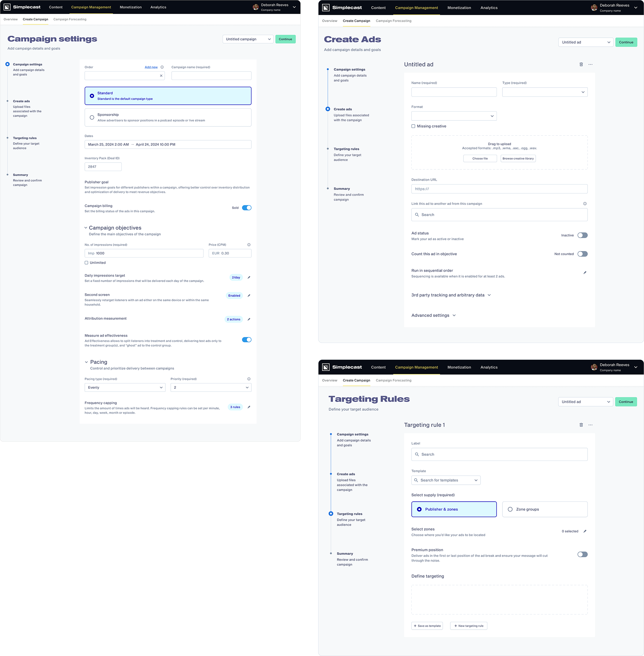Clear the Order field with X icon
The image size is (644, 656).
(161, 76)
